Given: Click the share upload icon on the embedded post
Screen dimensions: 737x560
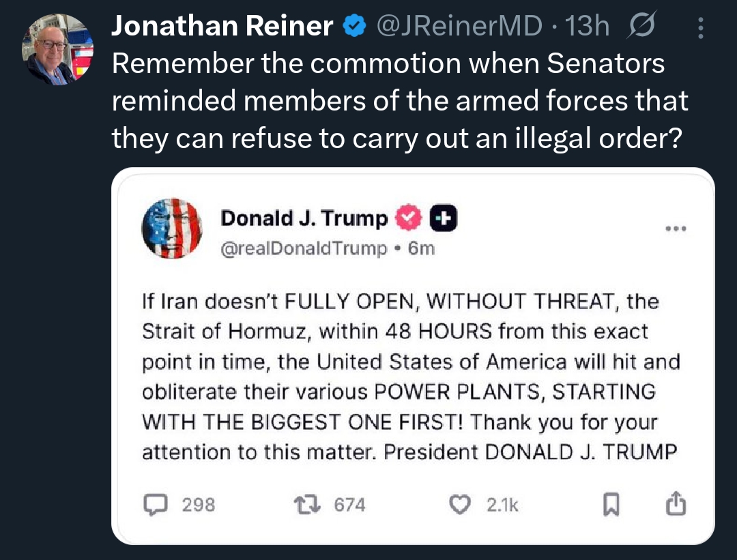Looking at the screenshot, I should (x=674, y=504).
